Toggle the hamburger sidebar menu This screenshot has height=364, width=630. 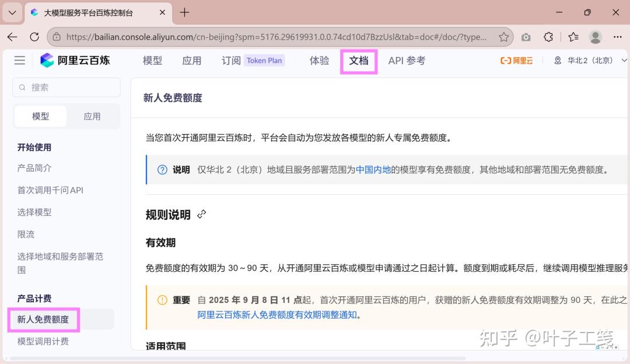(20, 60)
